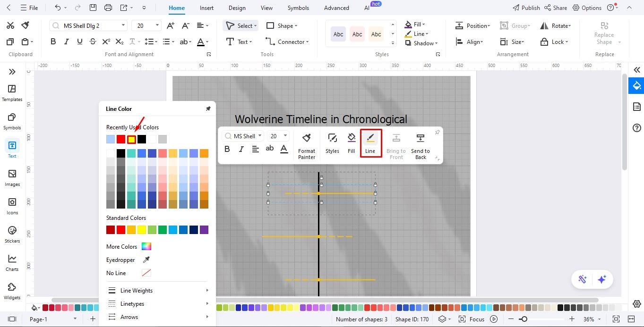
Task: Open the Charts panel in the sidebar
Action: point(12,263)
